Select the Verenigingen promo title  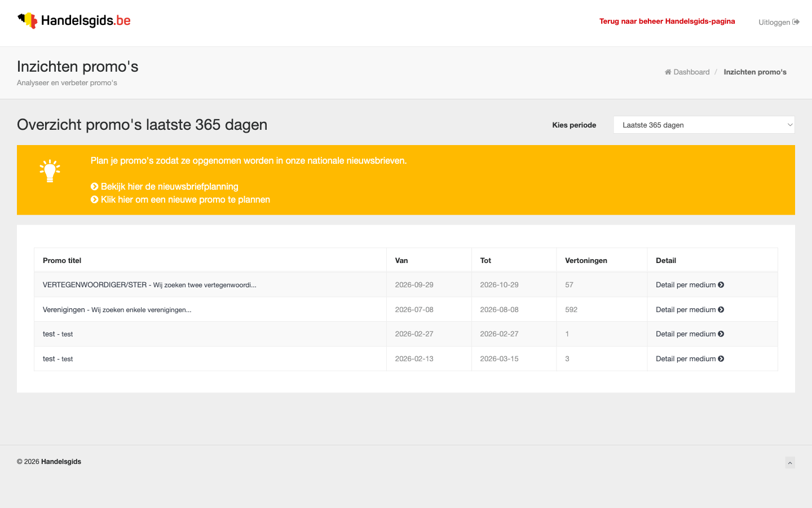tap(117, 310)
